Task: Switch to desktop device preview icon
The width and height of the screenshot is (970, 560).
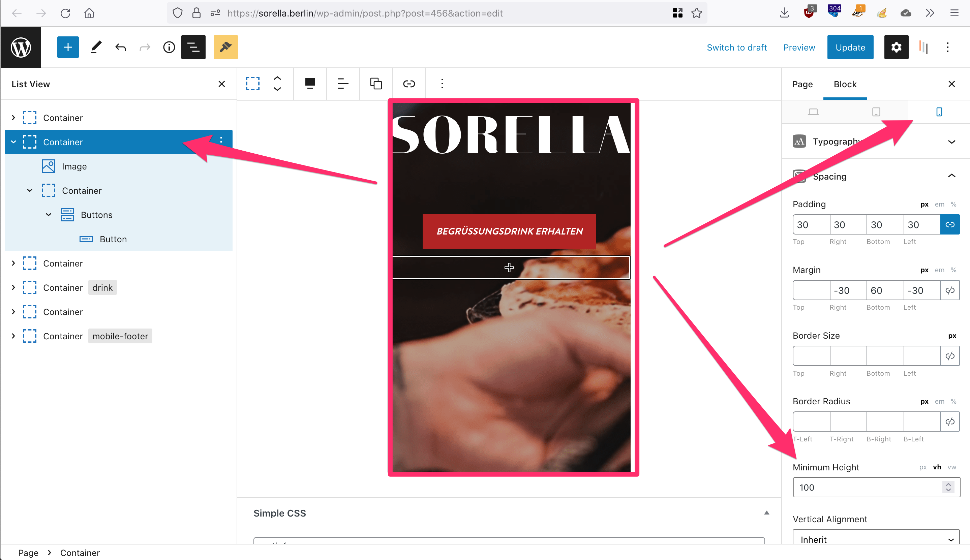Action: [813, 112]
